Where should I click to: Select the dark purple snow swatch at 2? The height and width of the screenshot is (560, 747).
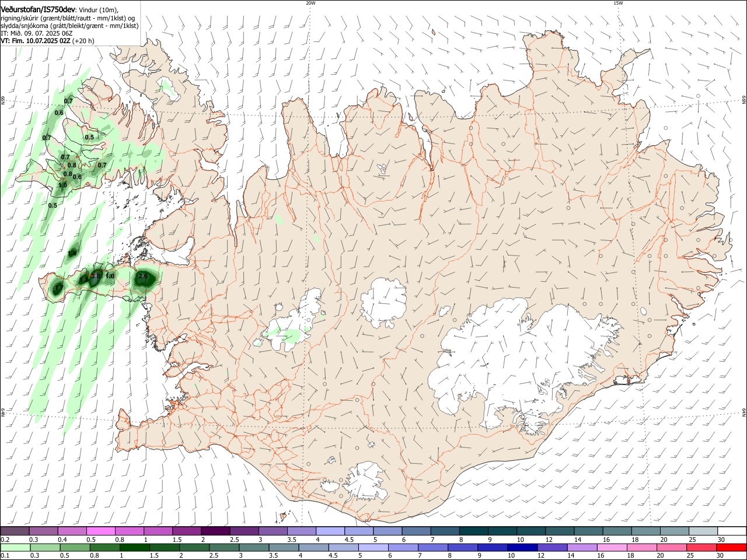tap(215, 531)
